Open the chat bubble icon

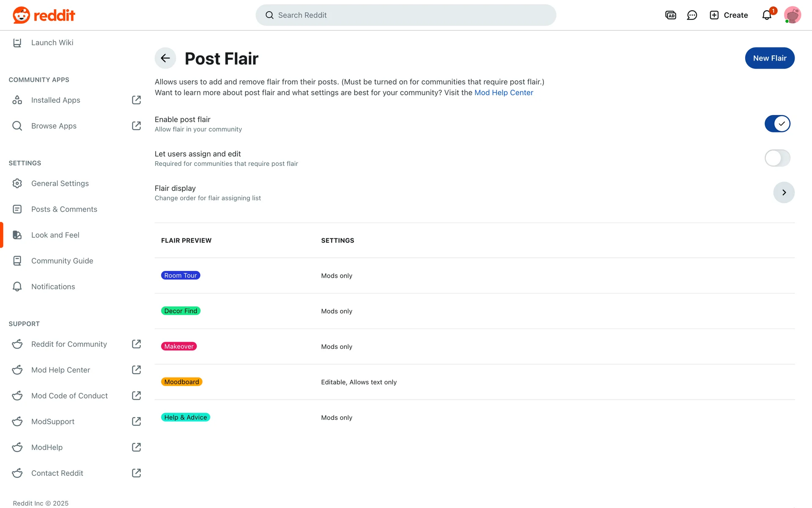(692, 15)
